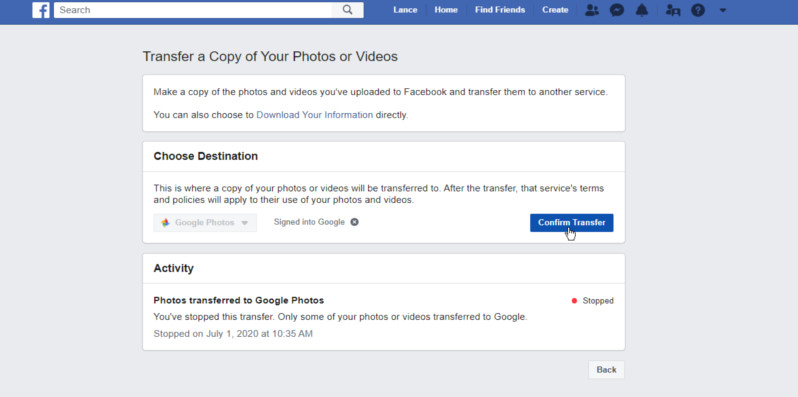The image size is (798, 397).
Task: Click the Back button
Action: pos(606,370)
